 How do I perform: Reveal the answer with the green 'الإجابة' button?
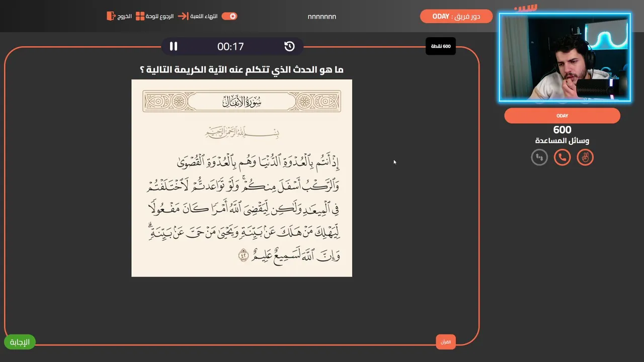tap(20, 342)
